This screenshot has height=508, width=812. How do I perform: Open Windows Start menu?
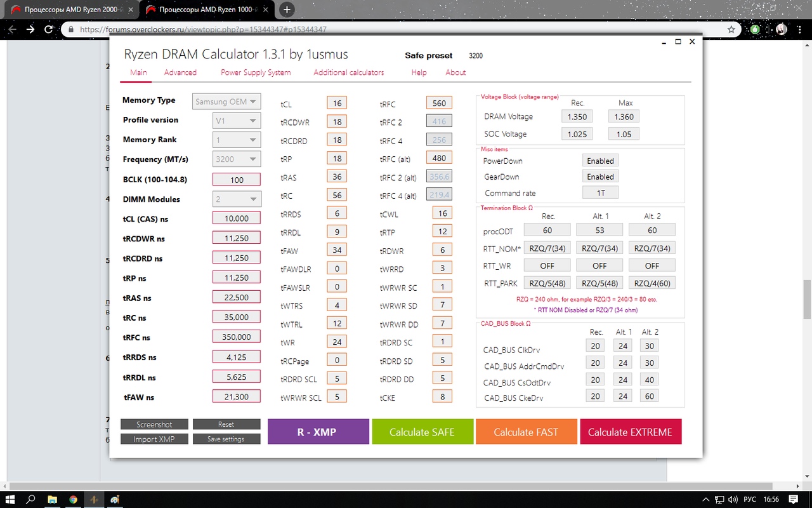[10, 499]
